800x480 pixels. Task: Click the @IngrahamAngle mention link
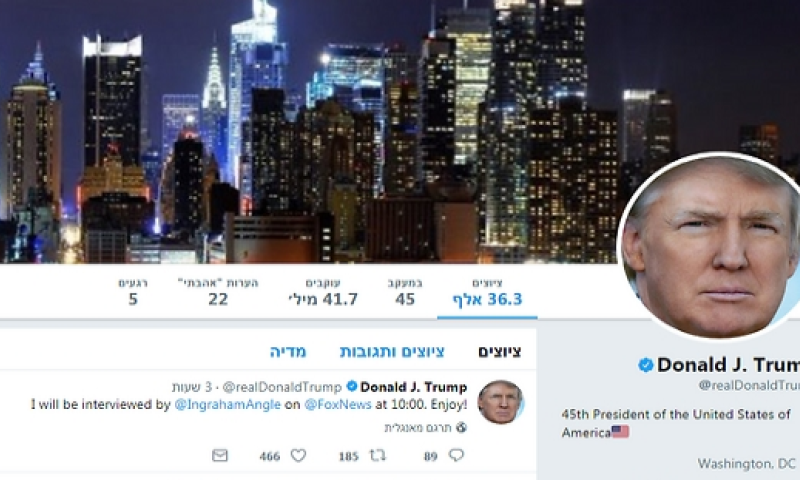tap(228, 405)
